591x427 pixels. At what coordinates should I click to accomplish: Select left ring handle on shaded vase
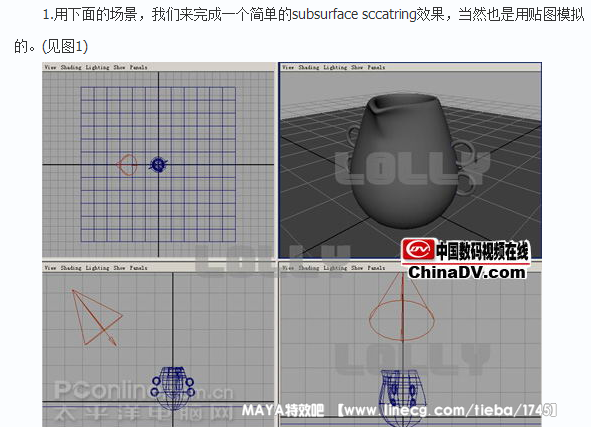[354, 136]
